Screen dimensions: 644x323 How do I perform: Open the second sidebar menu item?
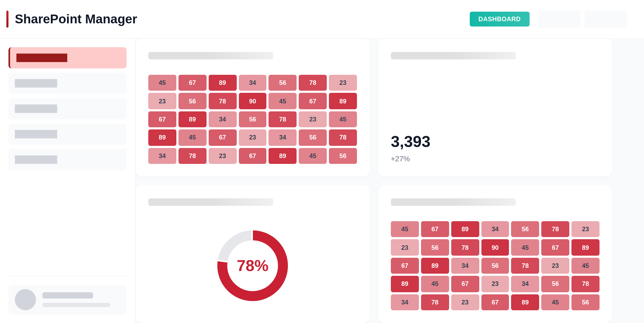pos(68,83)
